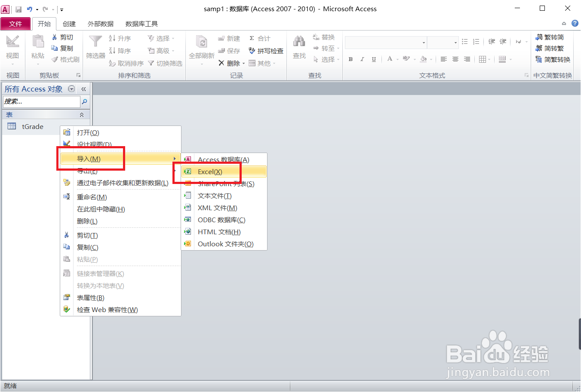Viewport: 581px width, 392px height.
Task: Click Ascending sort (升序)
Action: (x=120, y=38)
